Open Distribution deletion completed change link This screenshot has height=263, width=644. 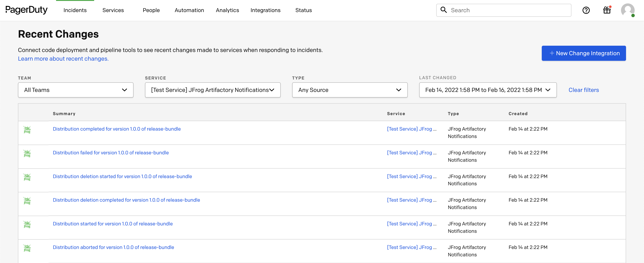coord(126,200)
